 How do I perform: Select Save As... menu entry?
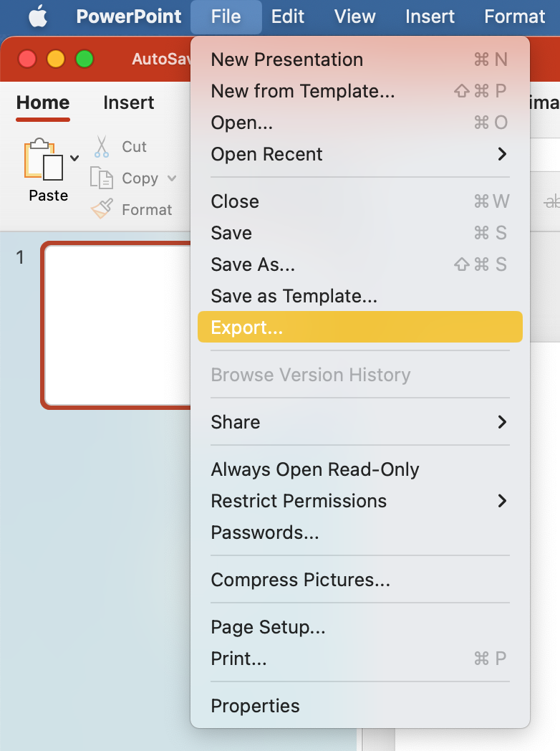[253, 264]
